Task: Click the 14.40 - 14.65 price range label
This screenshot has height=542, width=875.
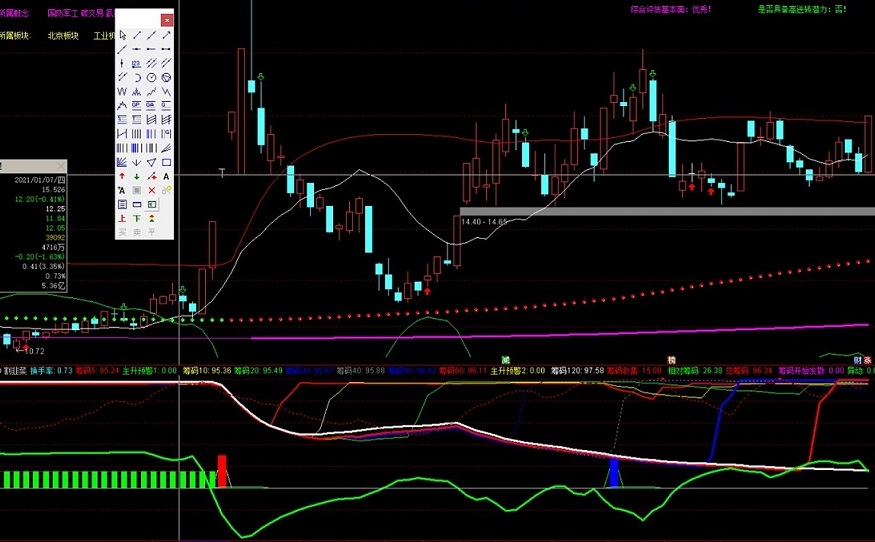Action: click(x=484, y=222)
